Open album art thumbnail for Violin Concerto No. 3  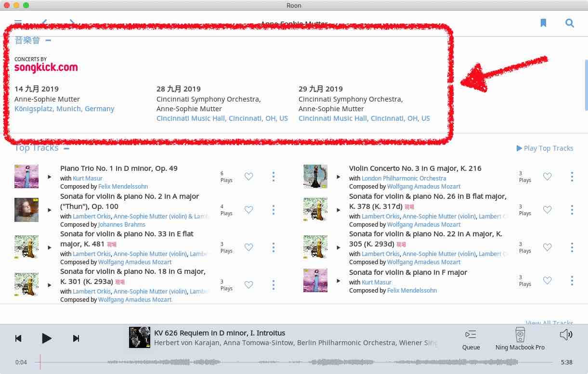coord(315,176)
